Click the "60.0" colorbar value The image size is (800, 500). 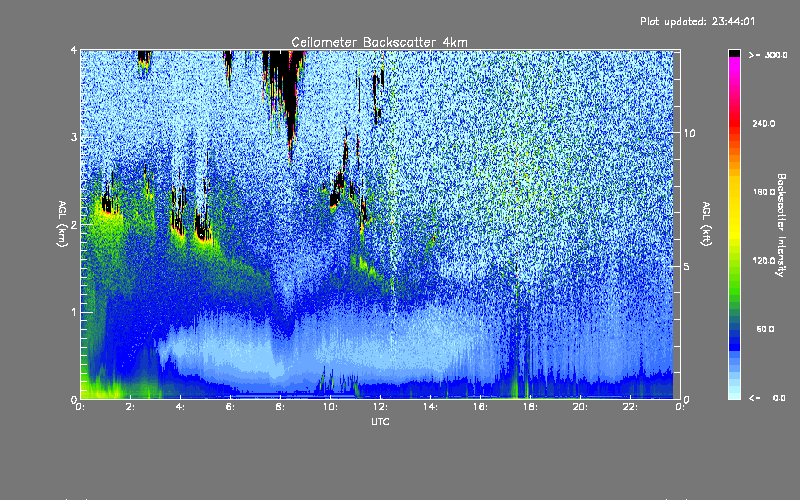pyautogui.click(x=765, y=329)
